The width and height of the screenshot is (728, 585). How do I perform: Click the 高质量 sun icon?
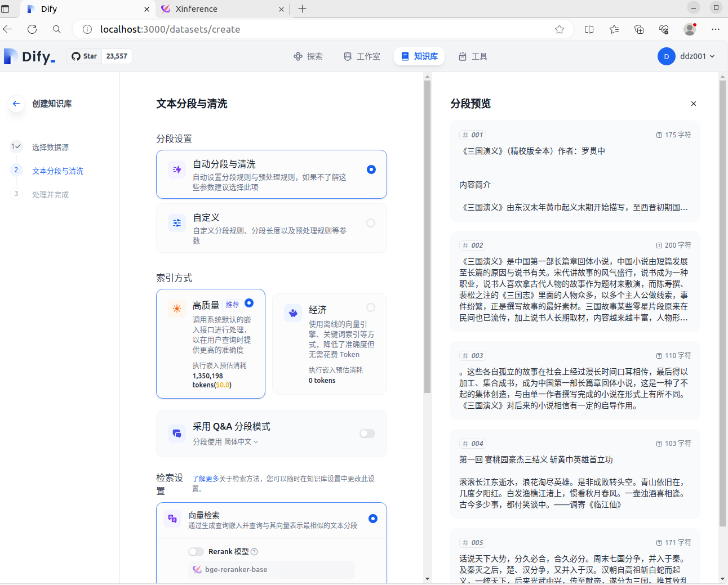point(177,308)
